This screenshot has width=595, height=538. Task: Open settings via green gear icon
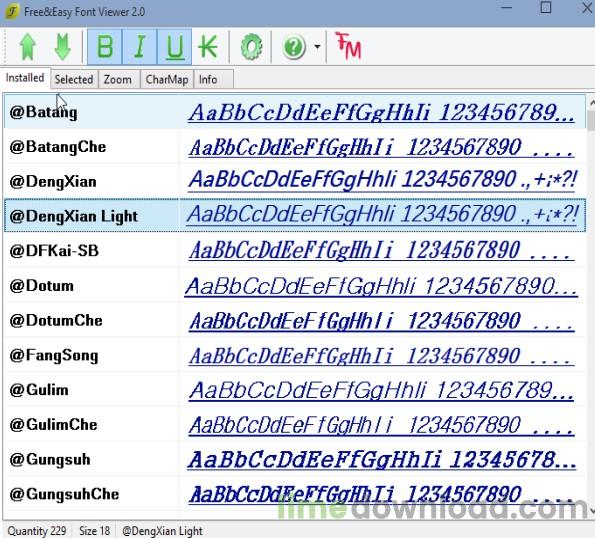click(251, 47)
